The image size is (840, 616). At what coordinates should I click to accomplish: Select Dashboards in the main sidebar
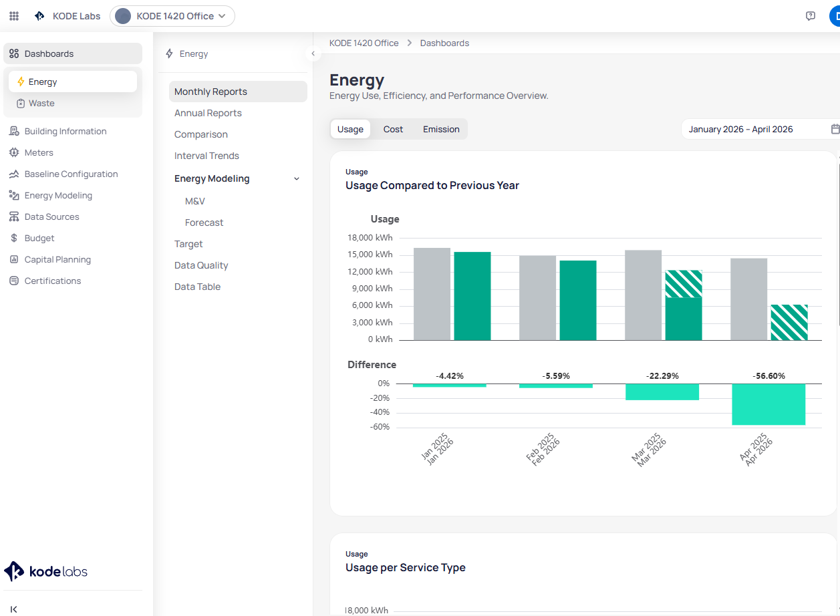[73, 53]
